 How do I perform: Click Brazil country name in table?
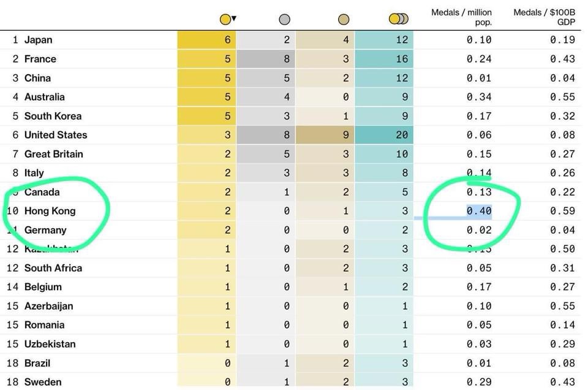point(37,363)
